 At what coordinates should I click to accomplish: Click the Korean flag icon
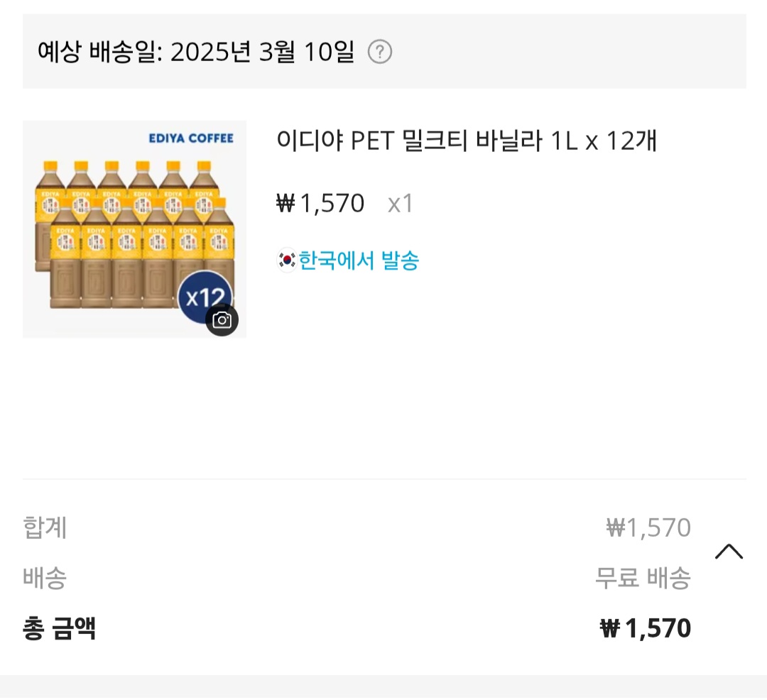click(x=286, y=261)
